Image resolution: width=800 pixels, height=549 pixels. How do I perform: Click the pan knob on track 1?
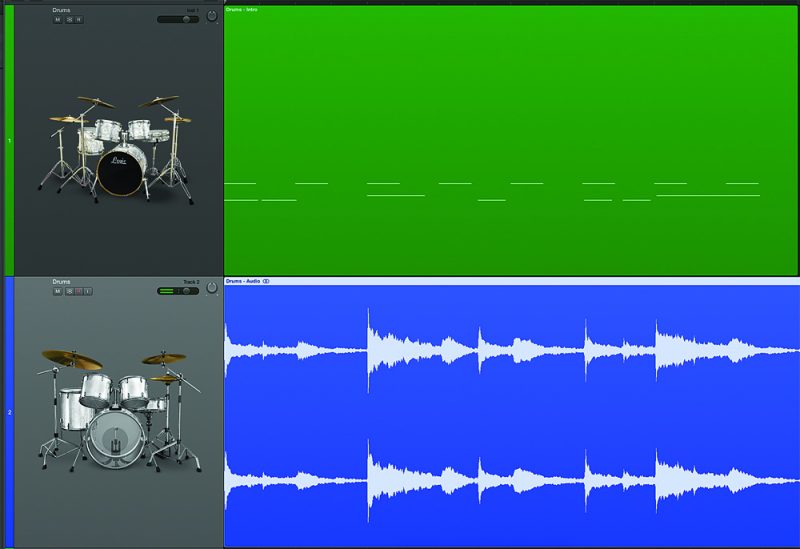212,17
